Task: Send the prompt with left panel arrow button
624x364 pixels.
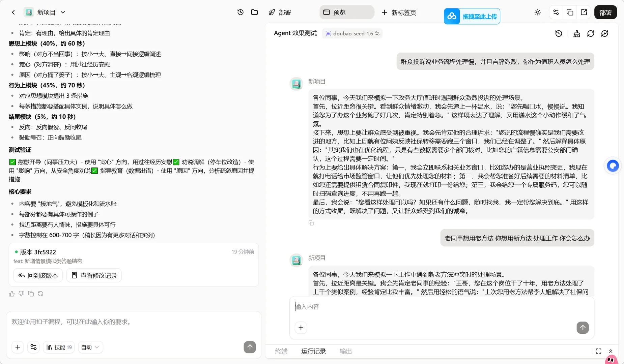Action: point(250,347)
